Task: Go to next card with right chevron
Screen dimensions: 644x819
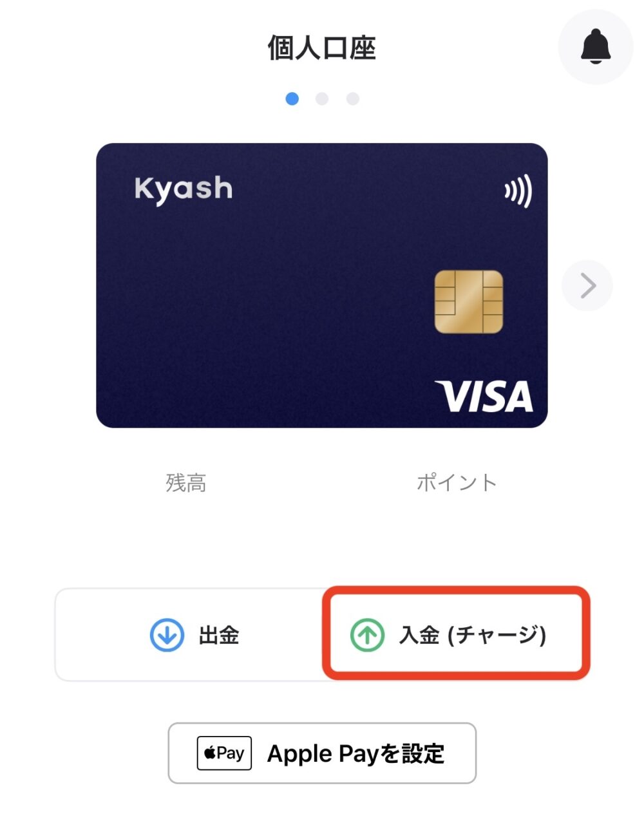Action: [x=587, y=285]
